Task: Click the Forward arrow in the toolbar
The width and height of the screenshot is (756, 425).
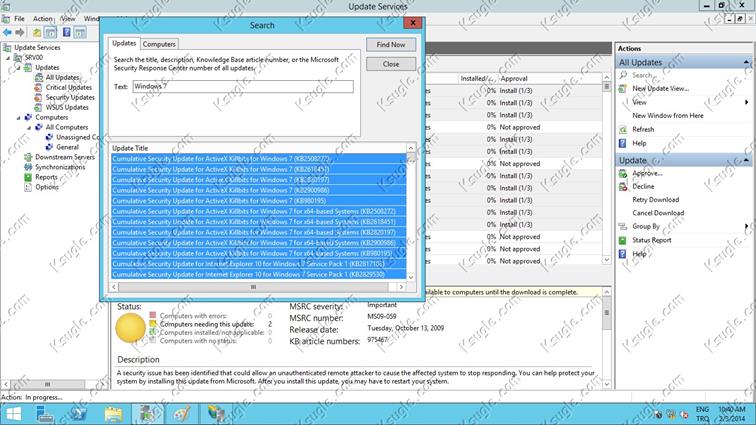Action: point(20,32)
